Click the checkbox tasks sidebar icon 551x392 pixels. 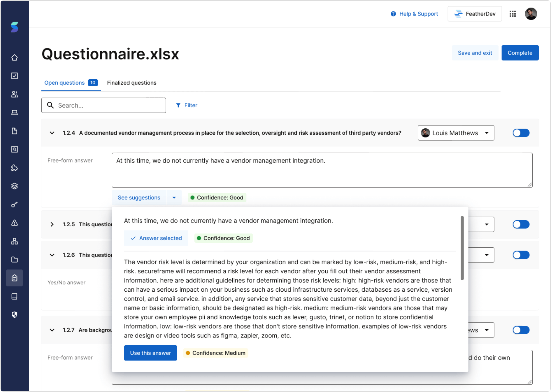[15, 76]
